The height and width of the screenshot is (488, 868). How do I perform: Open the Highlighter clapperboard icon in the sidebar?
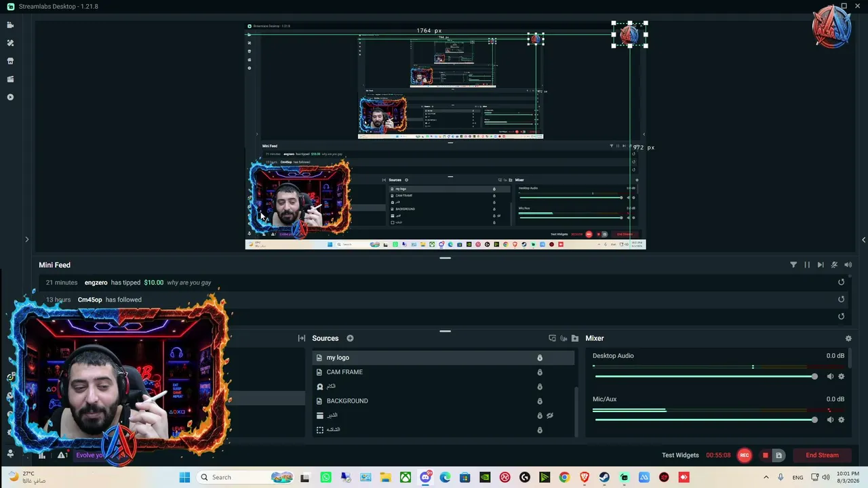[10, 79]
